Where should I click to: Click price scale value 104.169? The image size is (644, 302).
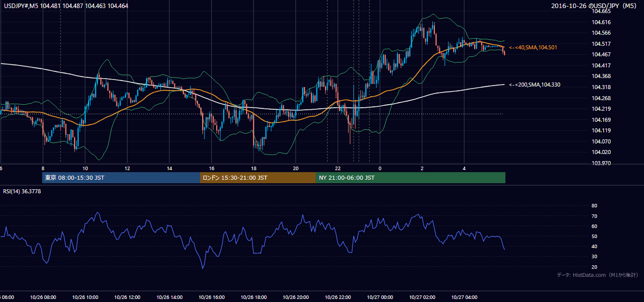(601, 120)
